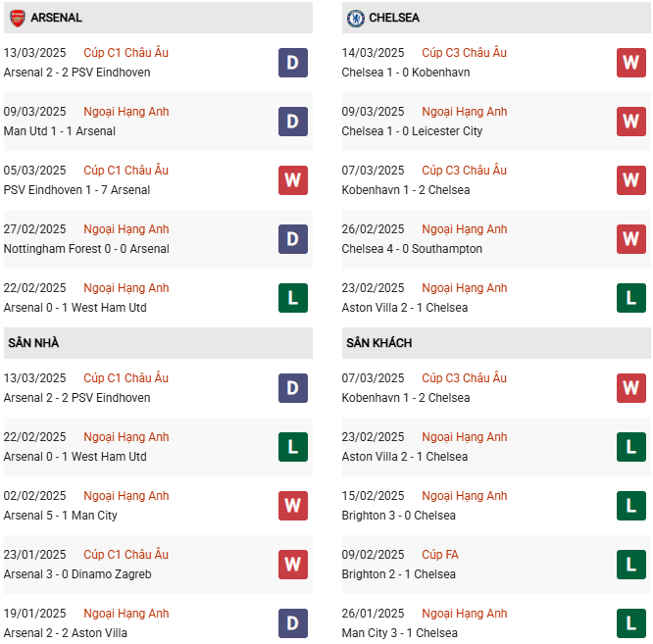Select the SÂN NHÀ section header
Image resolution: width=653 pixels, height=644 pixels.
[158, 343]
